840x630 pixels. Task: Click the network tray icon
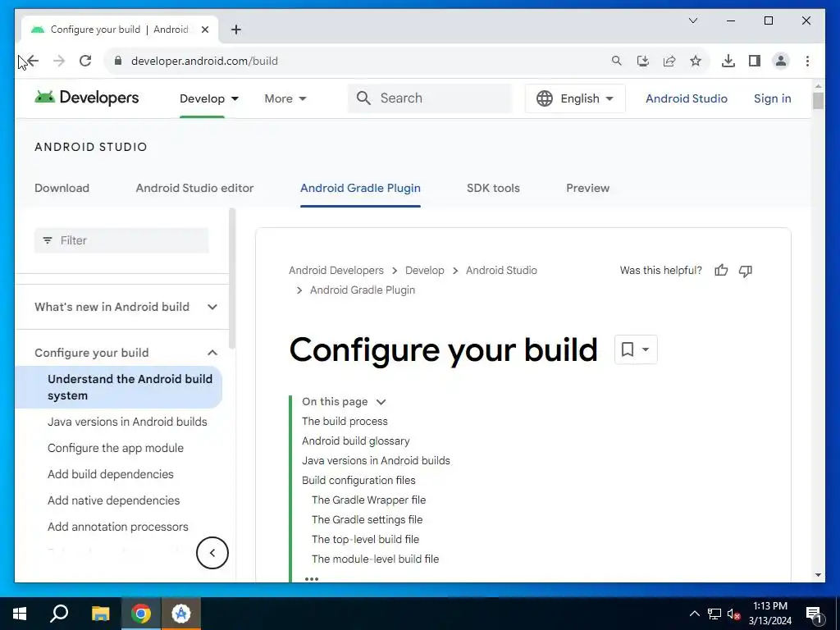click(x=714, y=614)
